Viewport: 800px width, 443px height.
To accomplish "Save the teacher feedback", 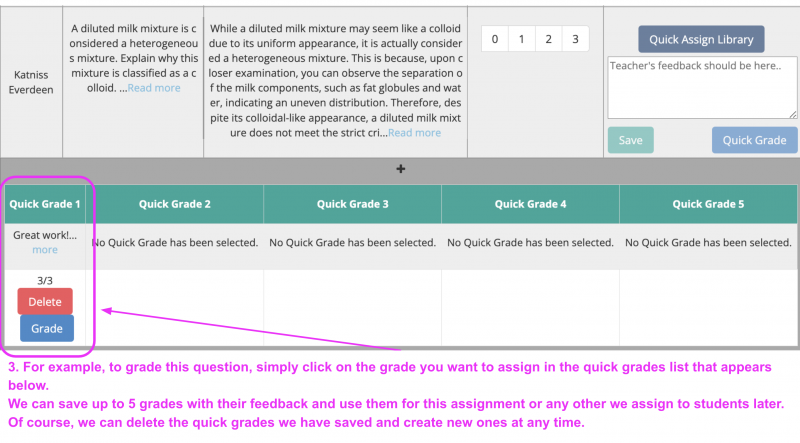I will (630, 140).
